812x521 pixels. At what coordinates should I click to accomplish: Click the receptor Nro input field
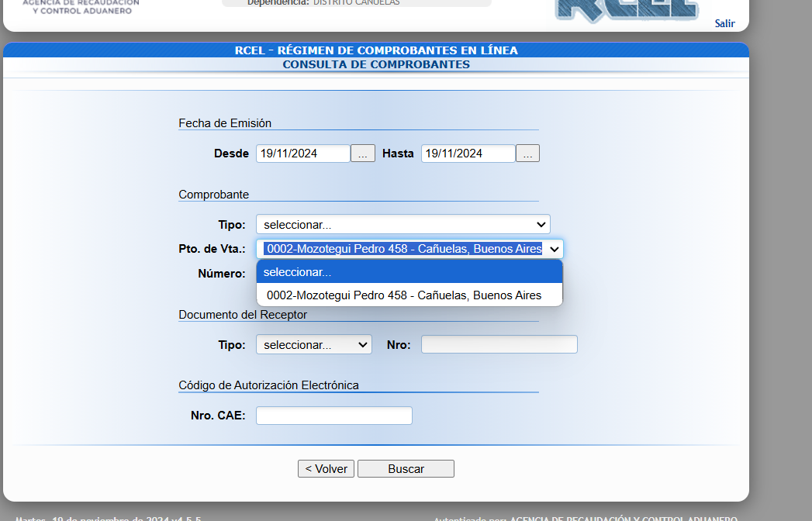499,344
